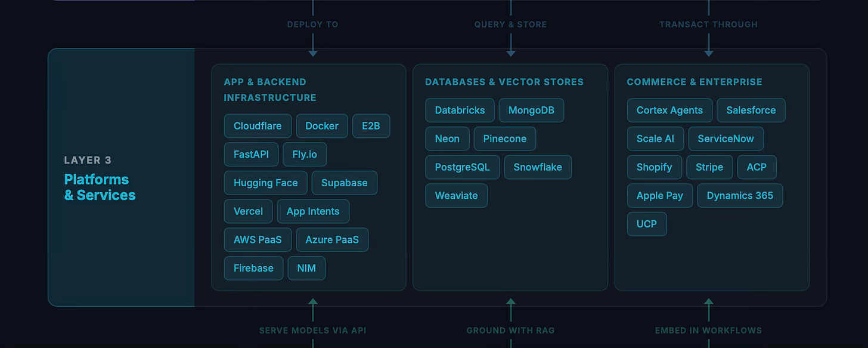Screen dimensions: 868x348
Task: Choose the Vercel chip
Action: click(x=248, y=211)
